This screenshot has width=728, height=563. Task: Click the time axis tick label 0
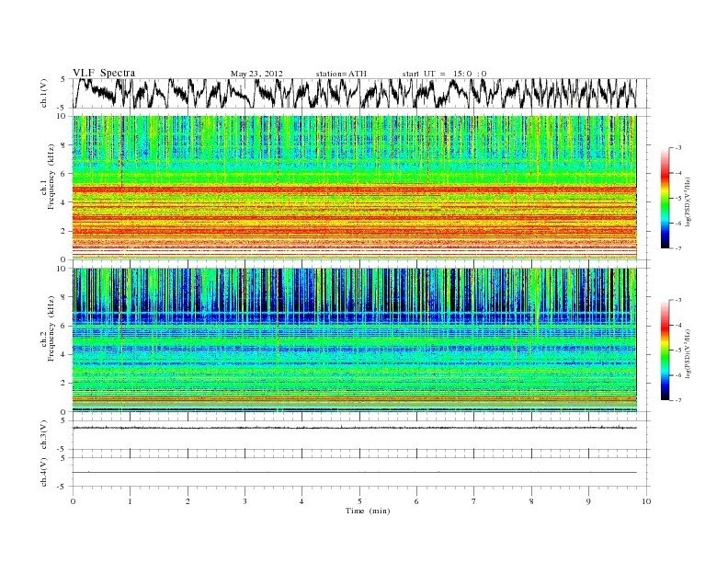click(73, 501)
